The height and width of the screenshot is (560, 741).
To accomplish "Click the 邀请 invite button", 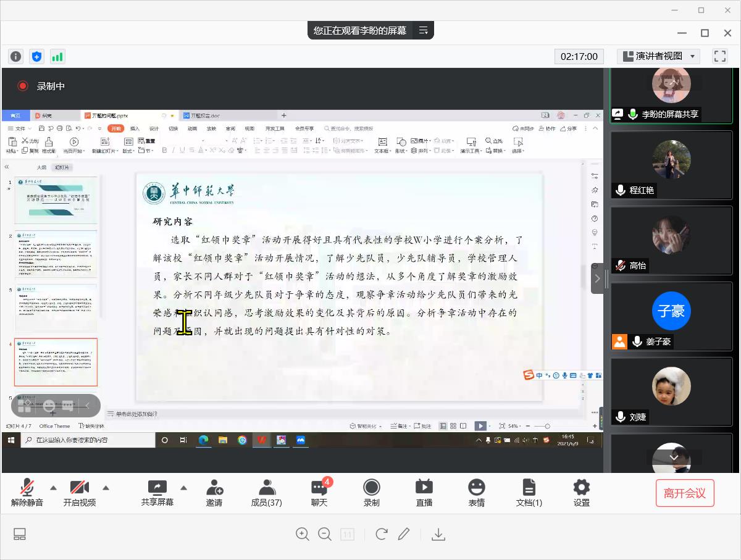I will [214, 493].
